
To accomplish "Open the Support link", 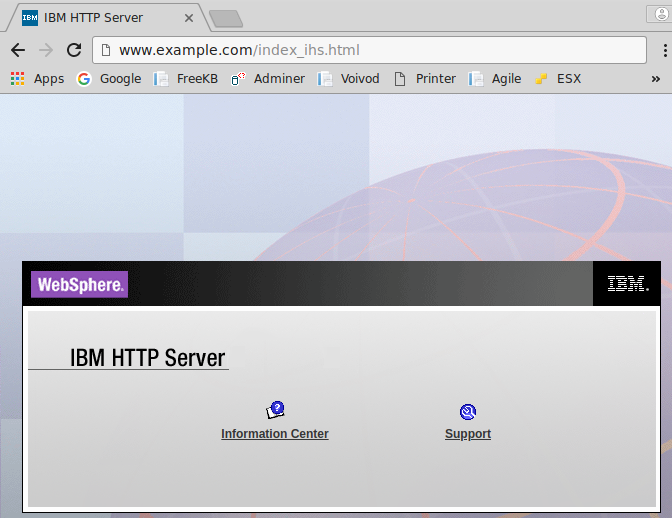I will 468,434.
